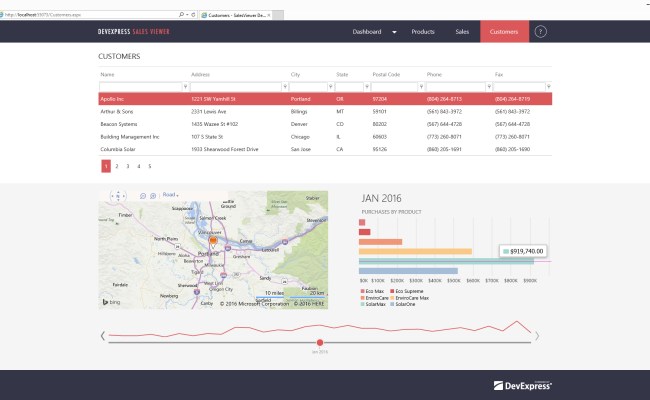Open the Name column filter icon

click(185, 87)
